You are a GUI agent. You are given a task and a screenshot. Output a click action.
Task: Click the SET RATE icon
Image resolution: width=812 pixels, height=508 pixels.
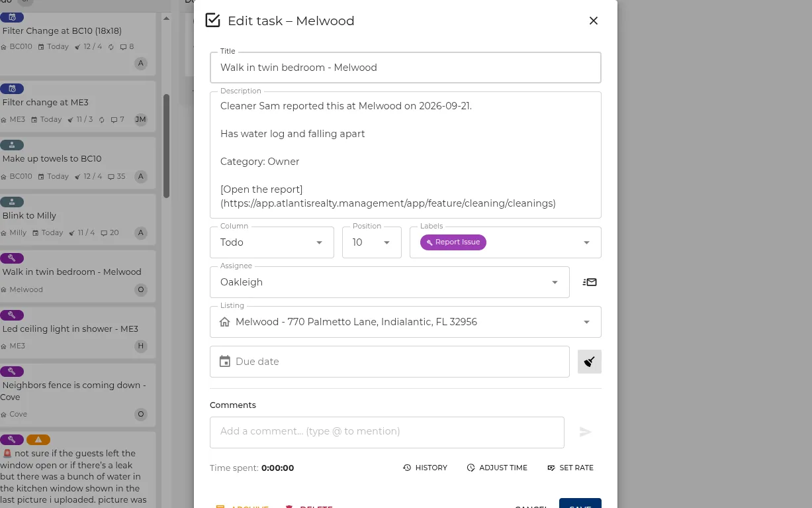pos(551,468)
